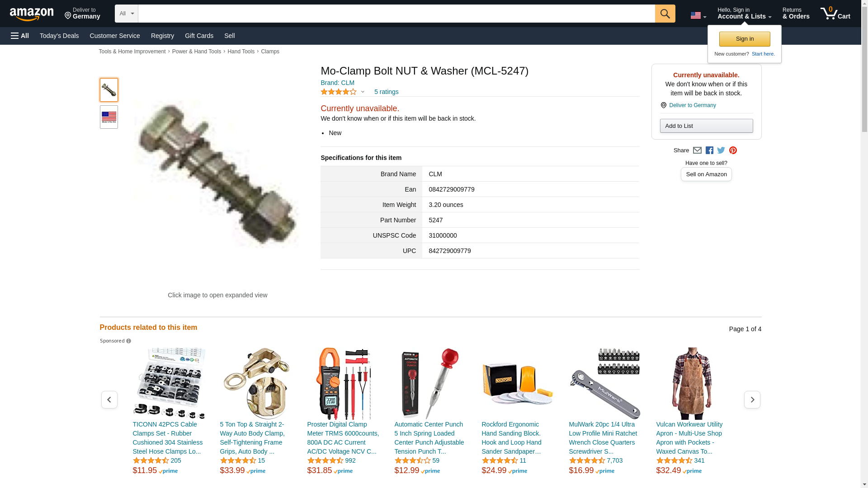The height and width of the screenshot is (488, 868).
Task: Expand the star rating breakdown arrow
Action: click(363, 92)
